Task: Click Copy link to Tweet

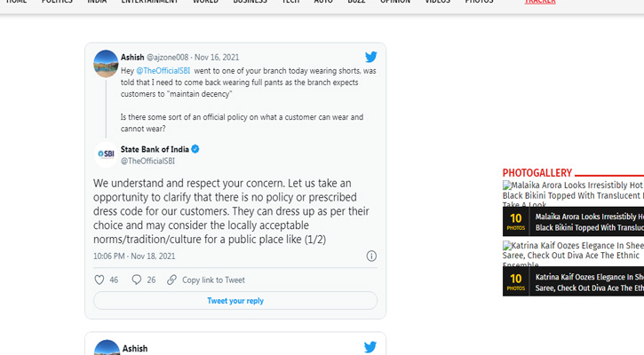Action: point(213,280)
